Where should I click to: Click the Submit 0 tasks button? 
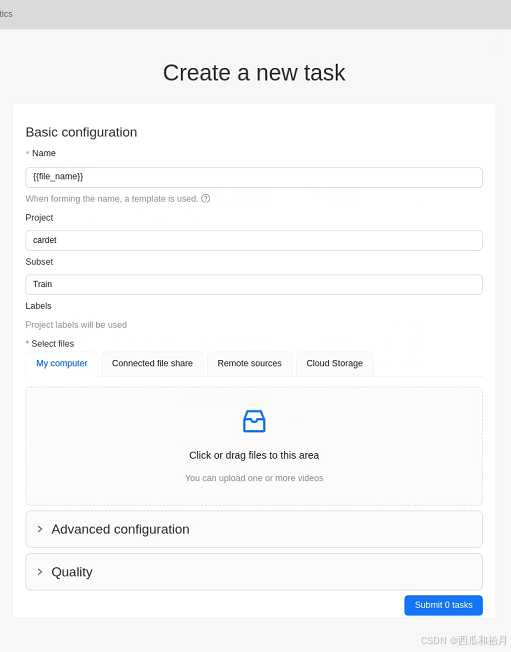point(444,605)
